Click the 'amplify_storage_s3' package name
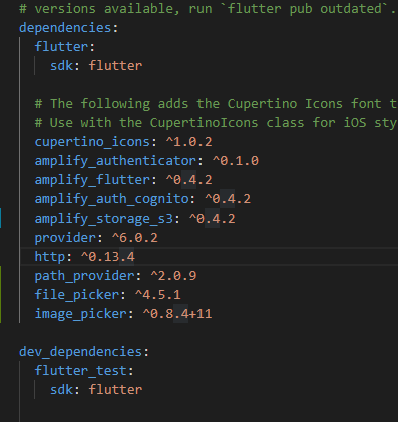398x422 pixels. (x=104, y=219)
